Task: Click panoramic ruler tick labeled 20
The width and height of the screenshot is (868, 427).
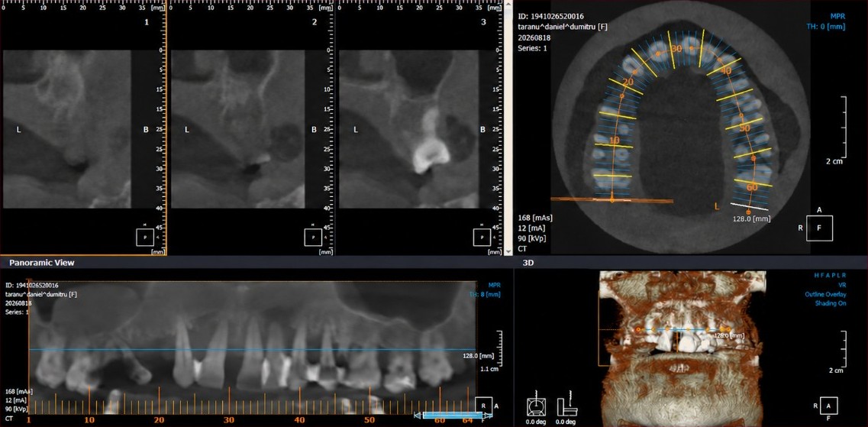Action: (159, 420)
